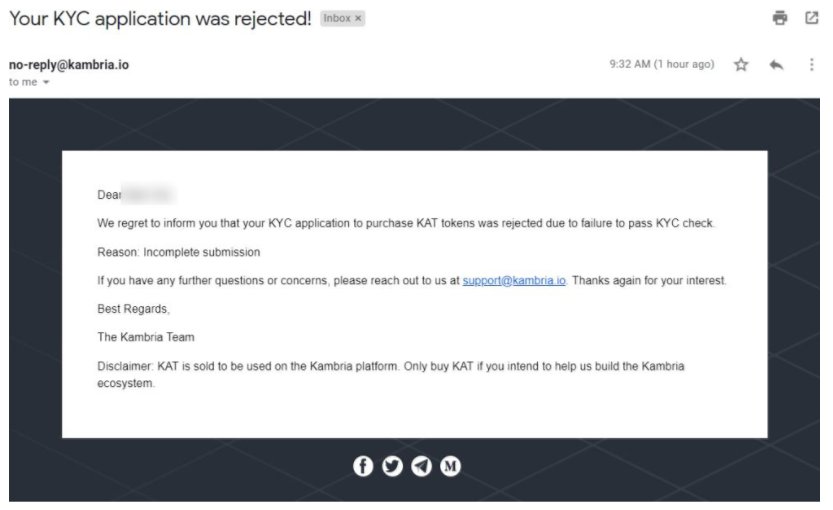The width and height of the screenshot is (833, 510).
Task: Reply using the arrow icon
Action: pyautogui.click(x=776, y=65)
